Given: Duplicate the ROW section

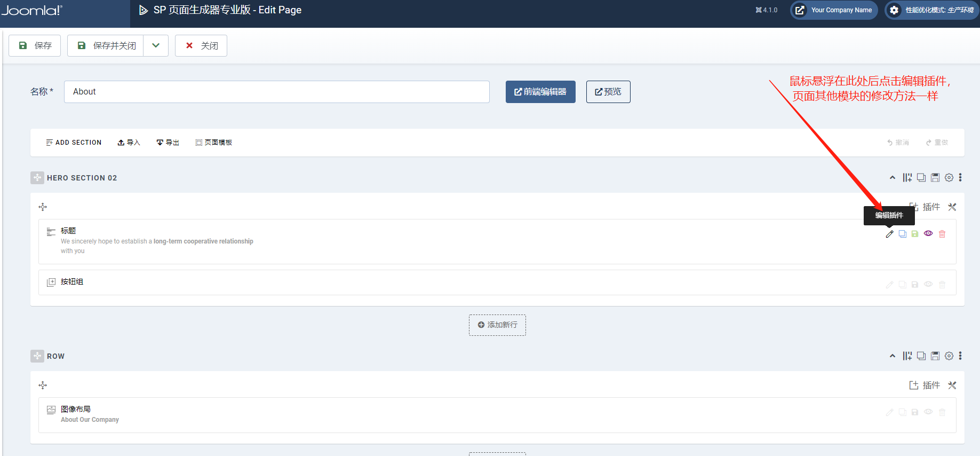Looking at the screenshot, I should [x=921, y=356].
